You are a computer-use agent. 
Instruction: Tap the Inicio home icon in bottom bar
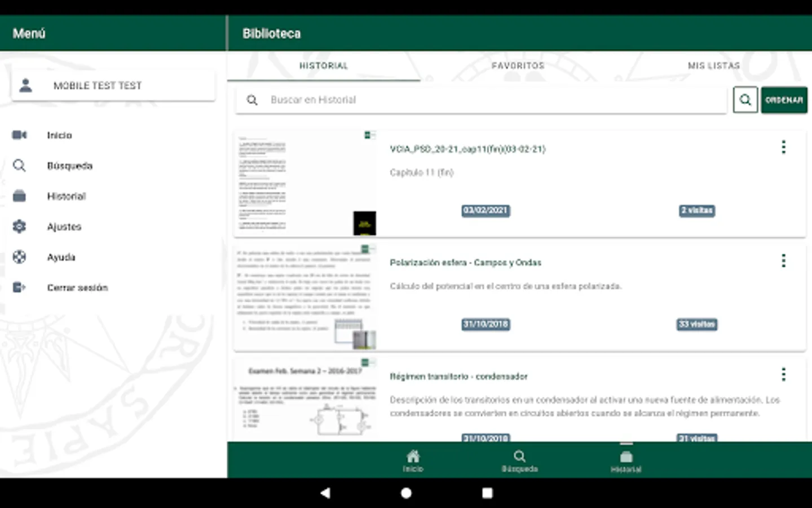(413, 456)
